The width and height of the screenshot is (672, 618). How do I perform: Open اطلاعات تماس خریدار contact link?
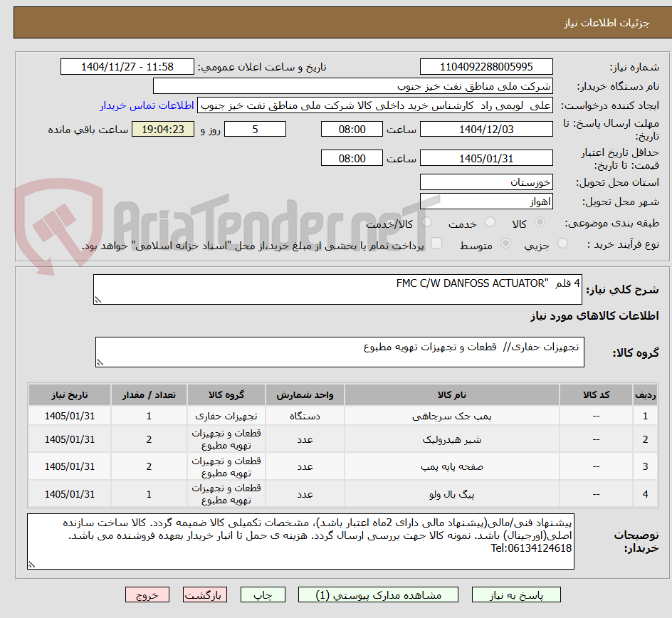(x=147, y=105)
